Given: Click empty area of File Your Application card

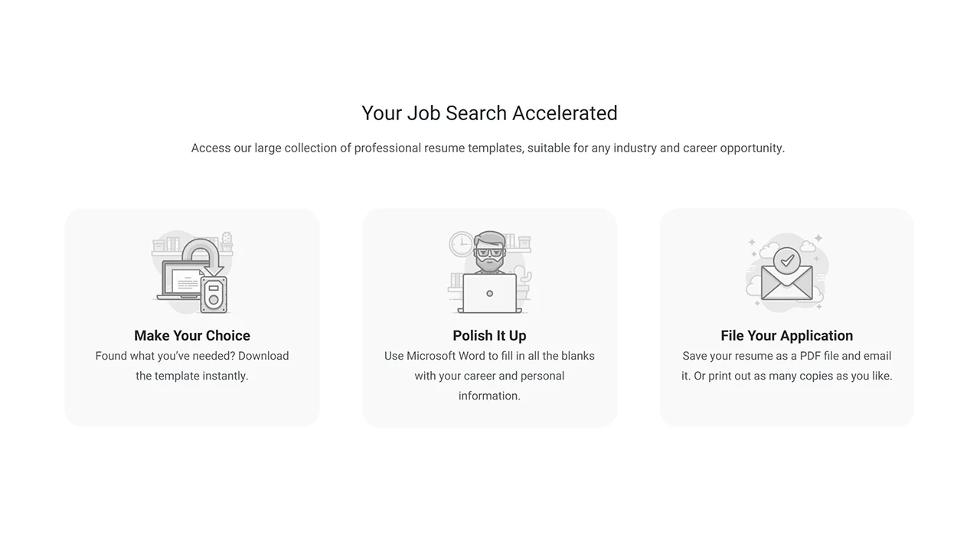Looking at the screenshot, I should tap(786, 406).
